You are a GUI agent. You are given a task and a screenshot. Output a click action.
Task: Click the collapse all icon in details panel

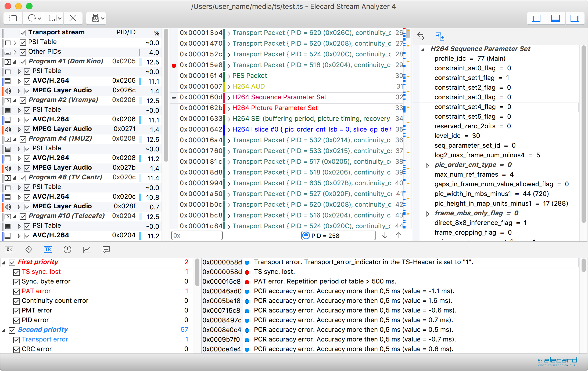click(x=440, y=36)
